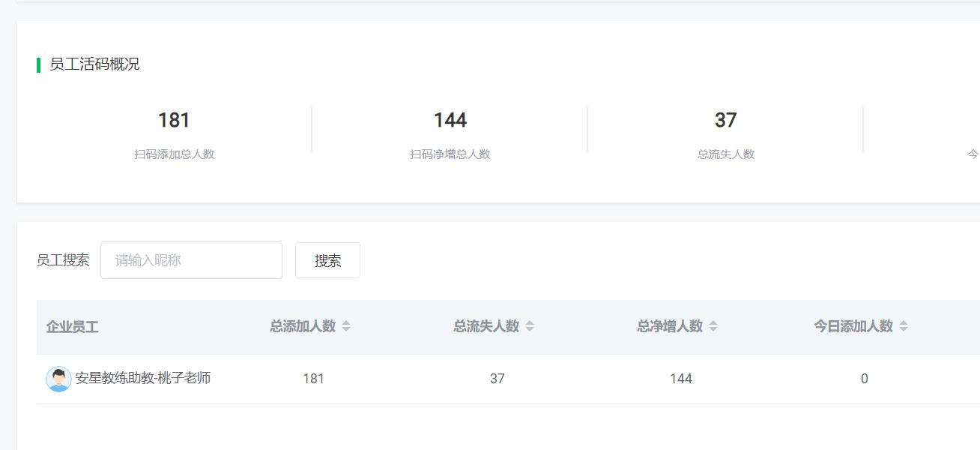Click the overview 总流失人数 label
Image resolution: width=980 pixels, height=450 pixels.
[726, 154]
